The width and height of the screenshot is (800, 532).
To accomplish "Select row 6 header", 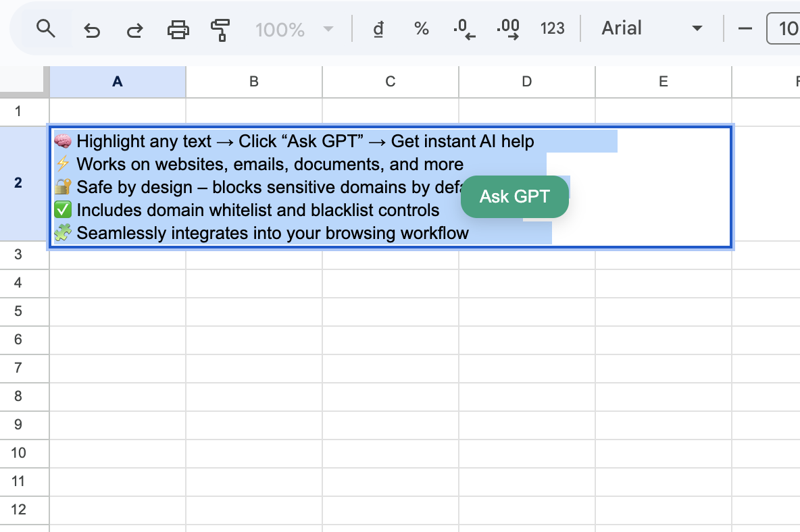I will [24, 340].
